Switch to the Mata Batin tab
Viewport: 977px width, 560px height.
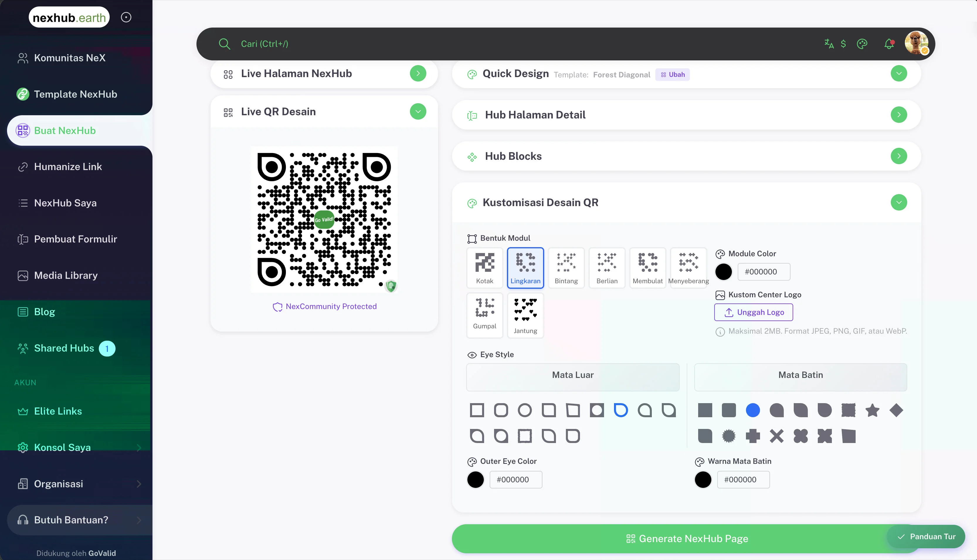[800, 377]
